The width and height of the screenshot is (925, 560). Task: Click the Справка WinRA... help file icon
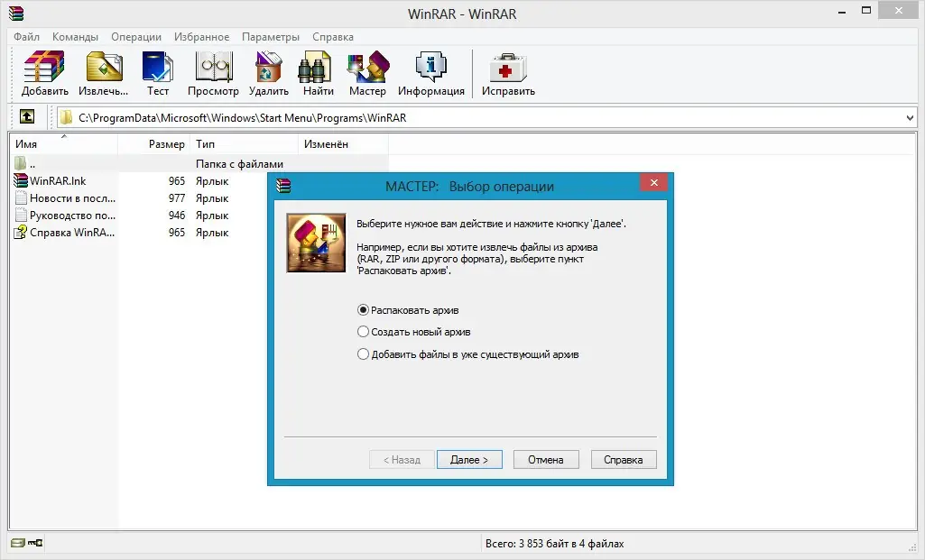coord(21,232)
